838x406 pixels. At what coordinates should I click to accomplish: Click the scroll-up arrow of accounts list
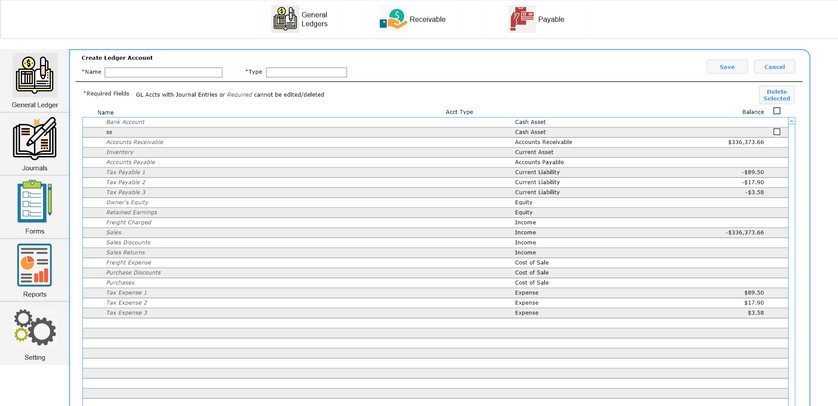[x=792, y=122]
